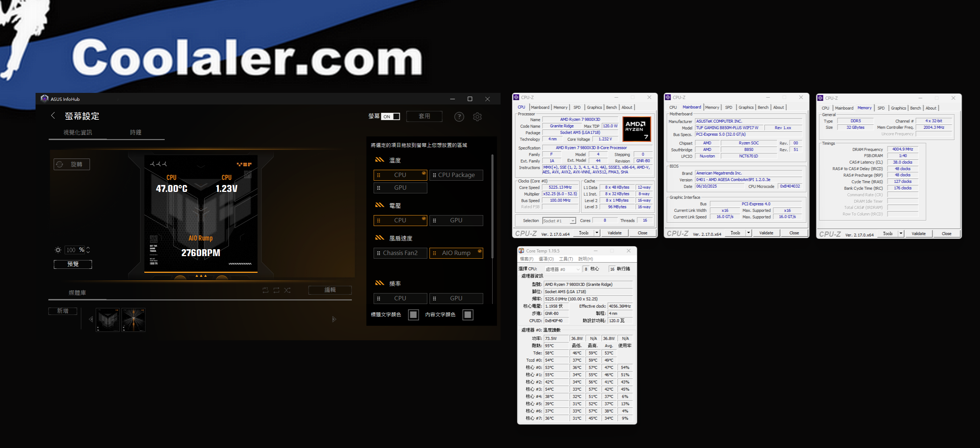Open the 處理器 #0 dropdown in Core Temp
The height and width of the screenshot is (448, 980).
pos(562,269)
